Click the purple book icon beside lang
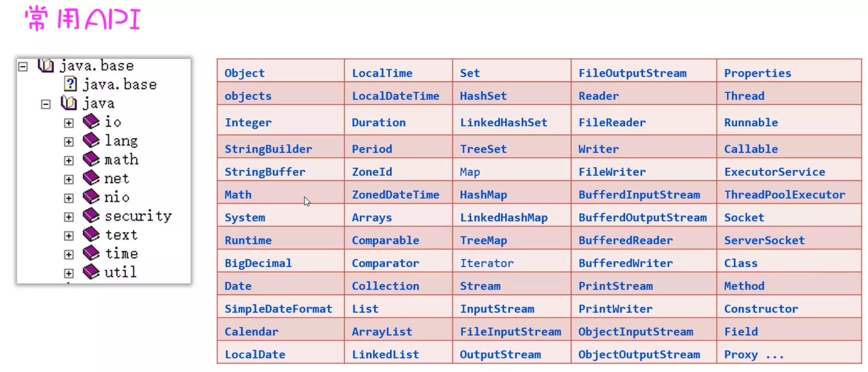 (x=91, y=140)
